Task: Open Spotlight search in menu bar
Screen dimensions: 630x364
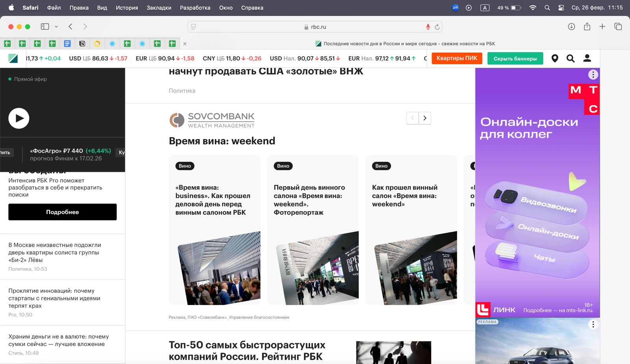Action: pos(547,7)
